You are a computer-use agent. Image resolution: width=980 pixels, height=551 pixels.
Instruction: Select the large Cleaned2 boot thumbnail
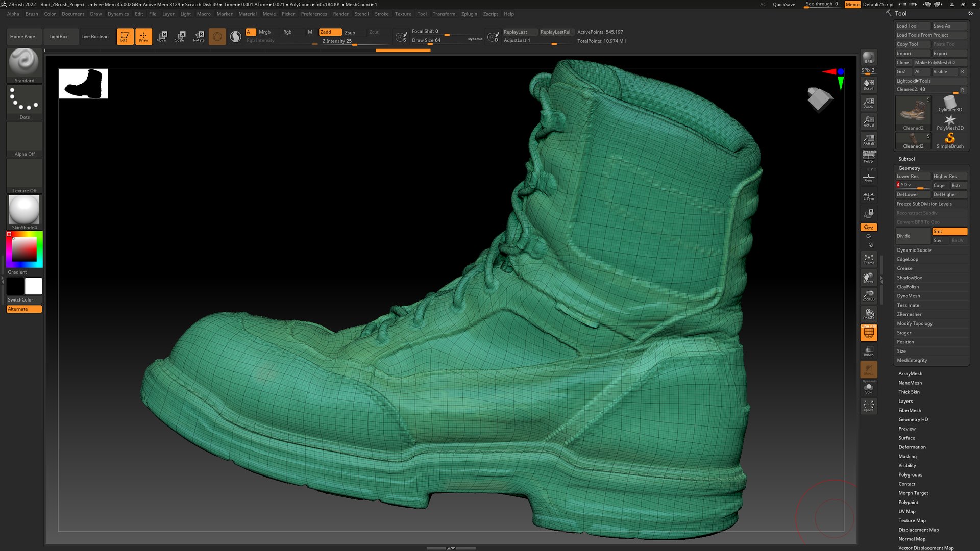pos(913,113)
